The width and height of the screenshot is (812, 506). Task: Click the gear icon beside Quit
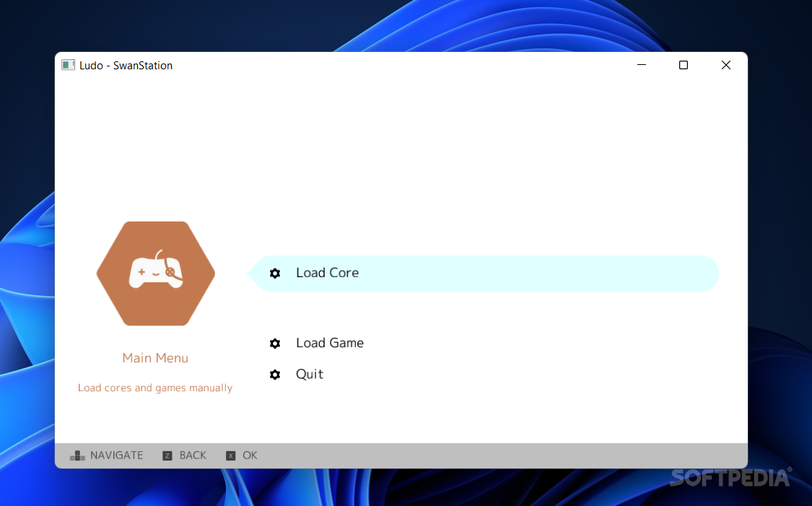click(x=275, y=375)
